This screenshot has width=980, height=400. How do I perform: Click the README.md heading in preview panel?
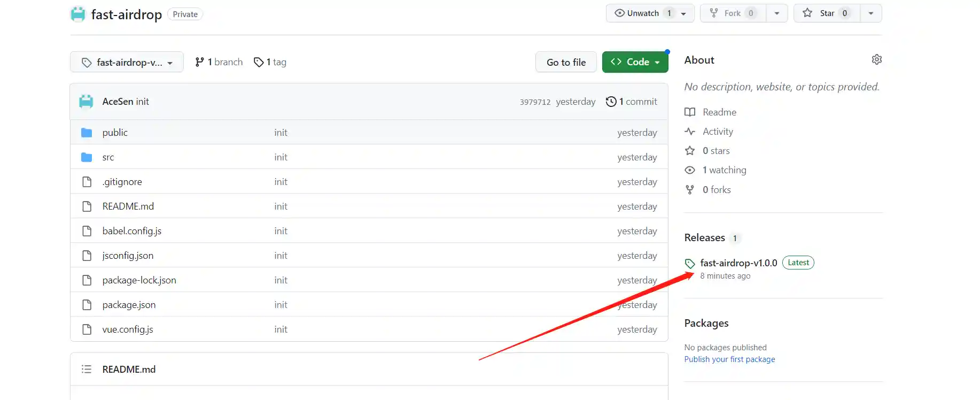click(129, 370)
